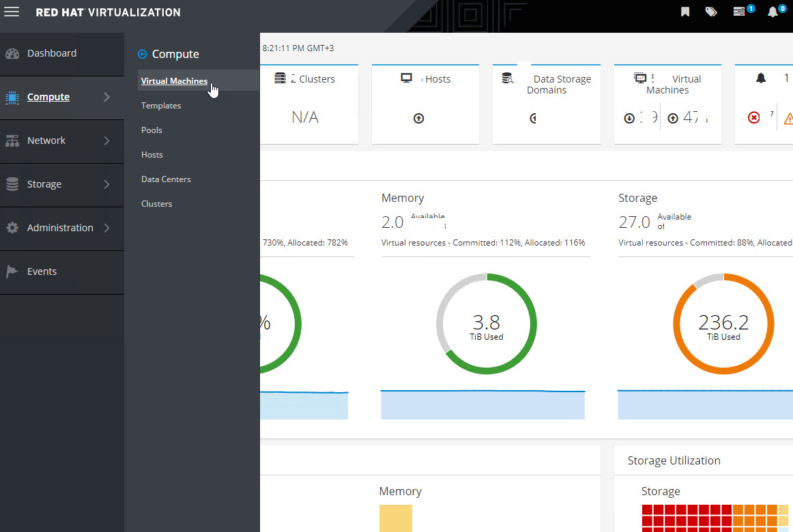
Task: Go to Hosts in Compute submenu
Action: [152, 155]
